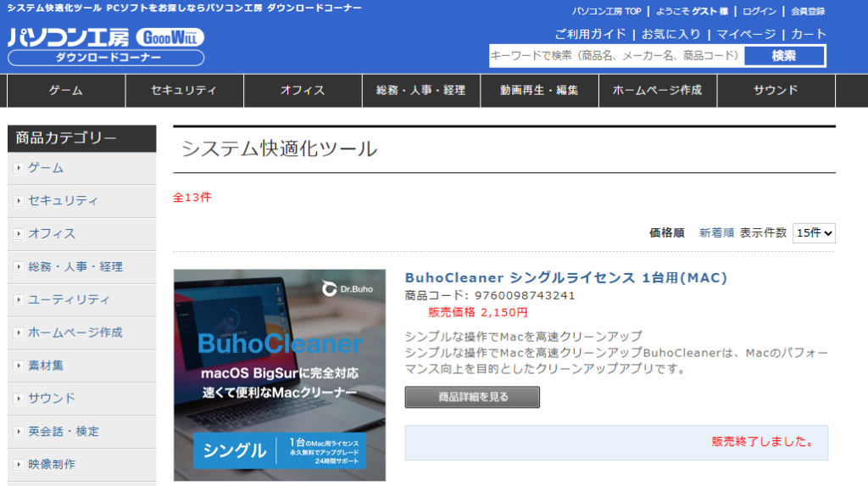Open the マイページ link
The image size is (868, 486).
[746, 35]
